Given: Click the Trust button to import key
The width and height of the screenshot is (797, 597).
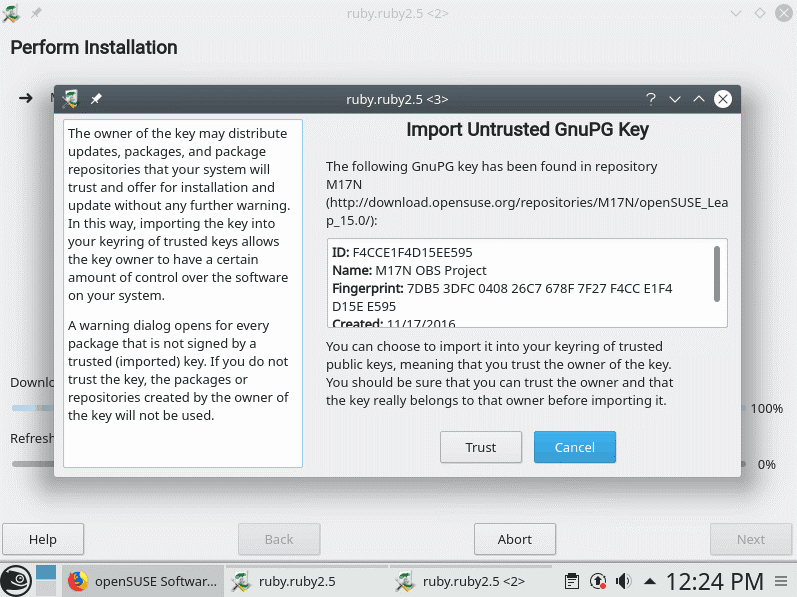Looking at the screenshot, I should [x=481, y=447].
